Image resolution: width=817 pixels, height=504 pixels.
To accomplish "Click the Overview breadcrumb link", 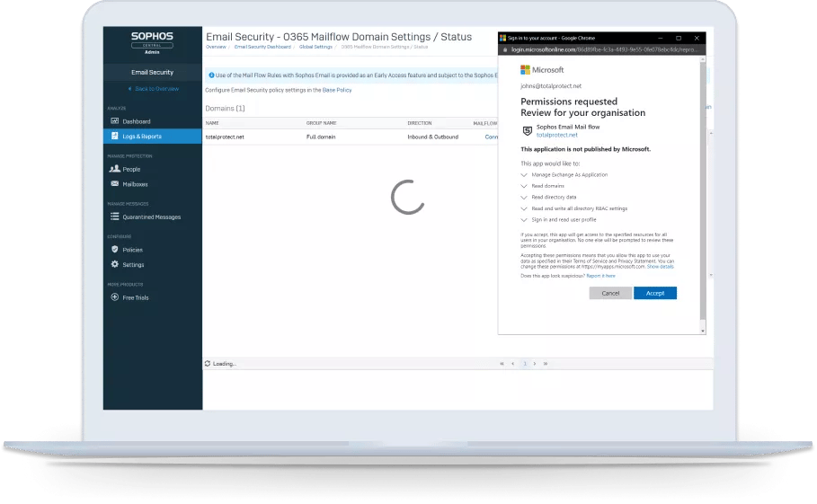I will click(216, 47).
